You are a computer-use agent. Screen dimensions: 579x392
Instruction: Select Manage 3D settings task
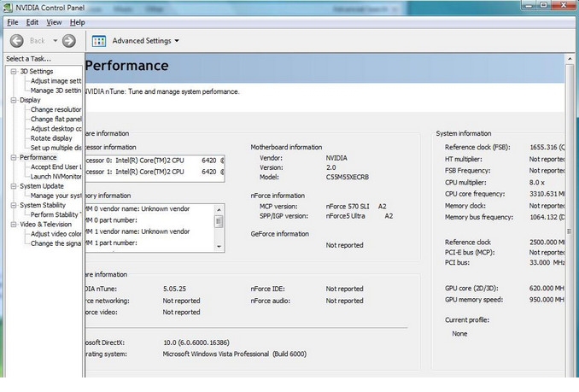click(56, 91)
